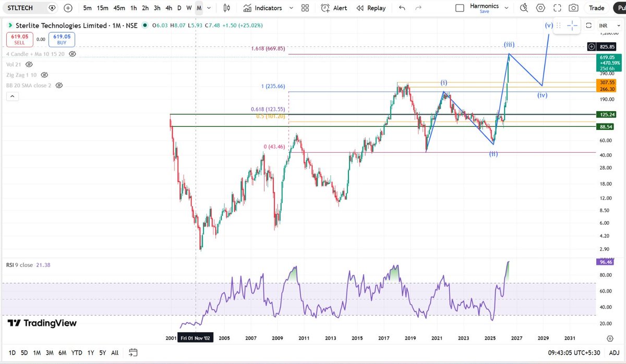626x364 pixels.
Task: Select the 5m timeframe
Action: (87, 8)
